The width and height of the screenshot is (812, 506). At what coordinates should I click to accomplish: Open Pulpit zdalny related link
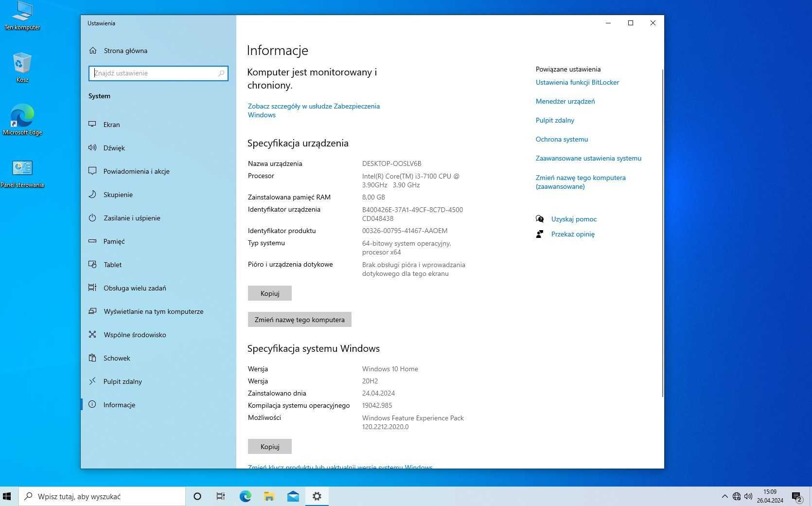click(555, 120)
